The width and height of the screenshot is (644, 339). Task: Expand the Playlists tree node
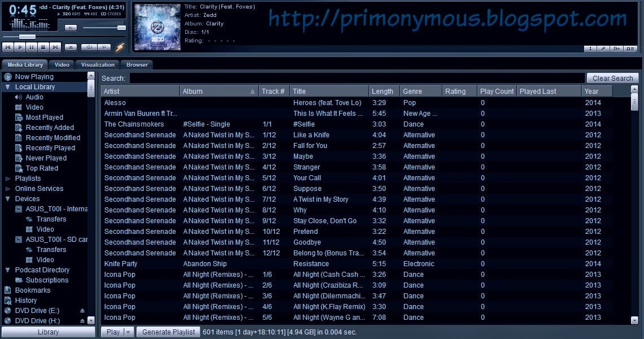pyautogui.click(x=7, y=179)
